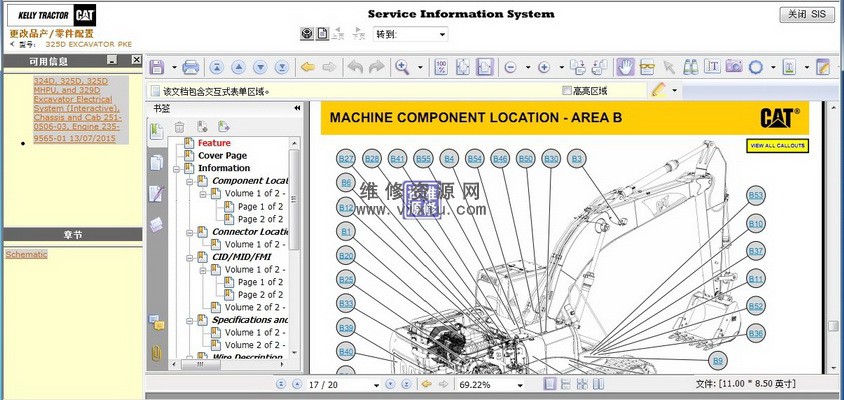Image resolution: width=844 pixels, height=400 pixels.
Task: Click the Save icon in PDF toolbar
Action: pos(157,67)
